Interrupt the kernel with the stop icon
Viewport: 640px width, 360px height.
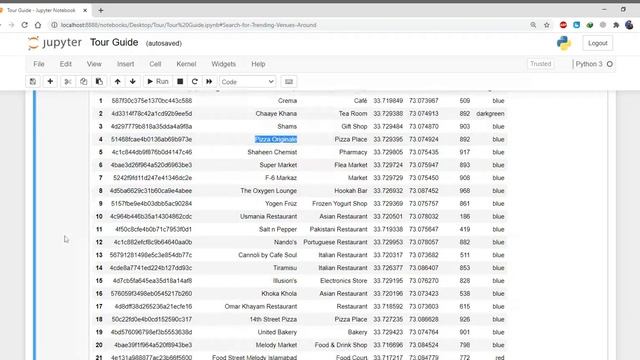click(180, 82)
